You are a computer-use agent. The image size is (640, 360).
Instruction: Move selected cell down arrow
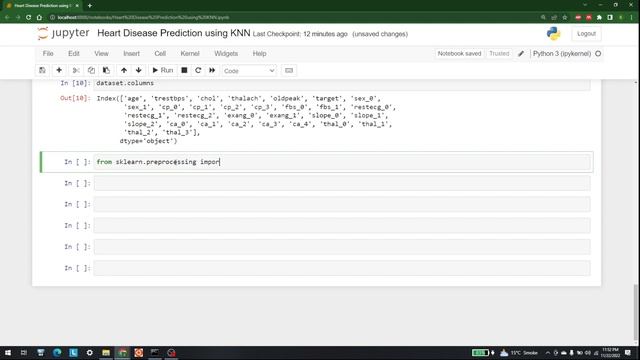coord(139,70)
